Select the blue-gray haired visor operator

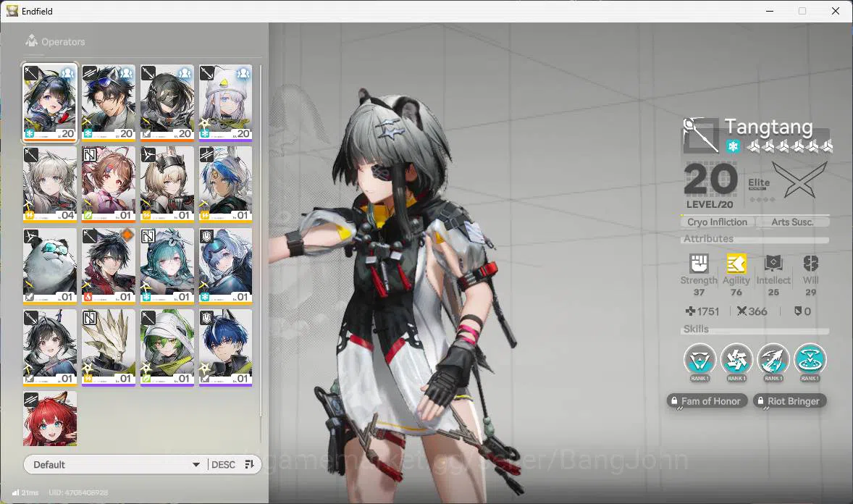[x=226, y=266]
